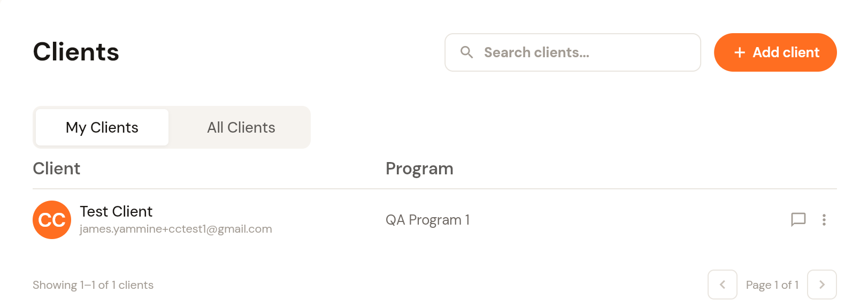The width and height of the screenshot is (868, 307).
Task: Click the Add client button label
Action: (x=786, y=52)
